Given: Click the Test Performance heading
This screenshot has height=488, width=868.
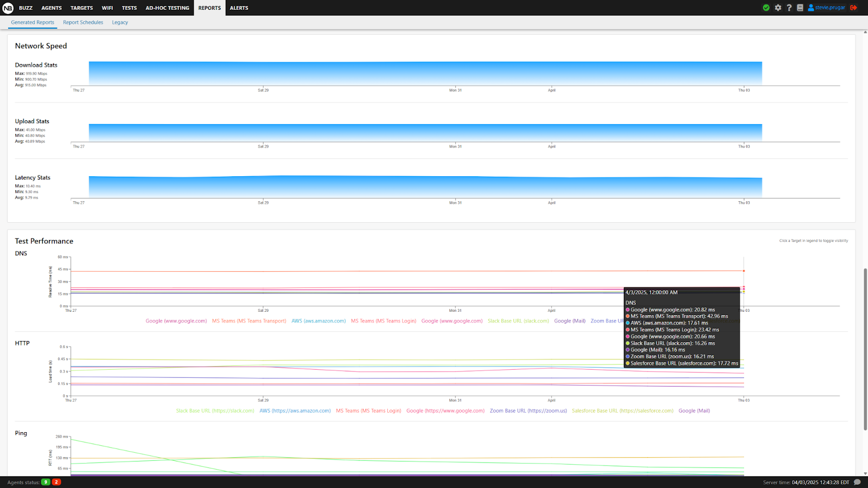Looking at the screenshot, I should (x=44, y=241).
